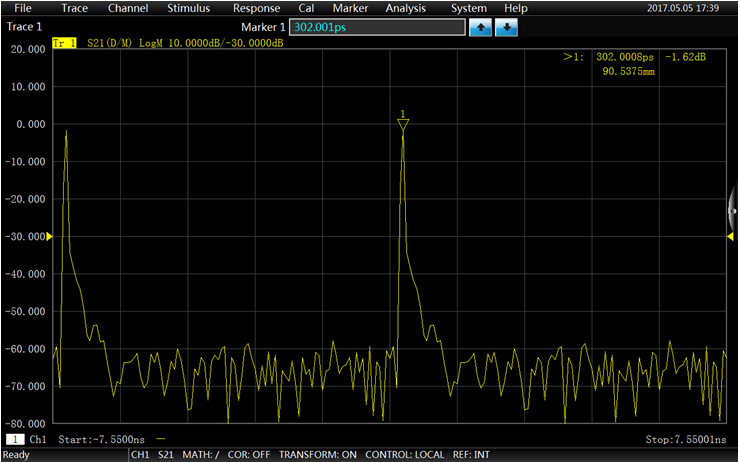Open the File menu
Screen dimensions: 740x462
click(24, 8)
